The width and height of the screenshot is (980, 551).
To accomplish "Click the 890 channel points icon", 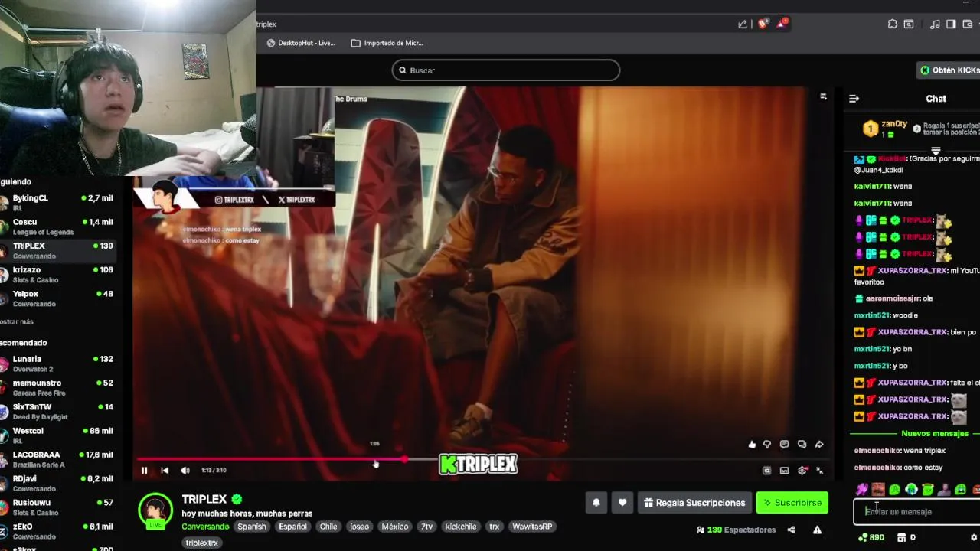I will pyautogui.click(x=864, y=537).
